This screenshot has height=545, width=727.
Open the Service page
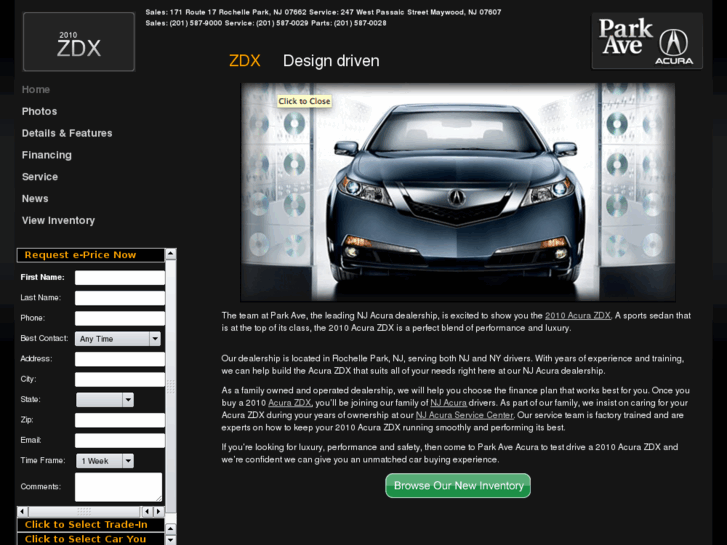(x=40, y=177)
